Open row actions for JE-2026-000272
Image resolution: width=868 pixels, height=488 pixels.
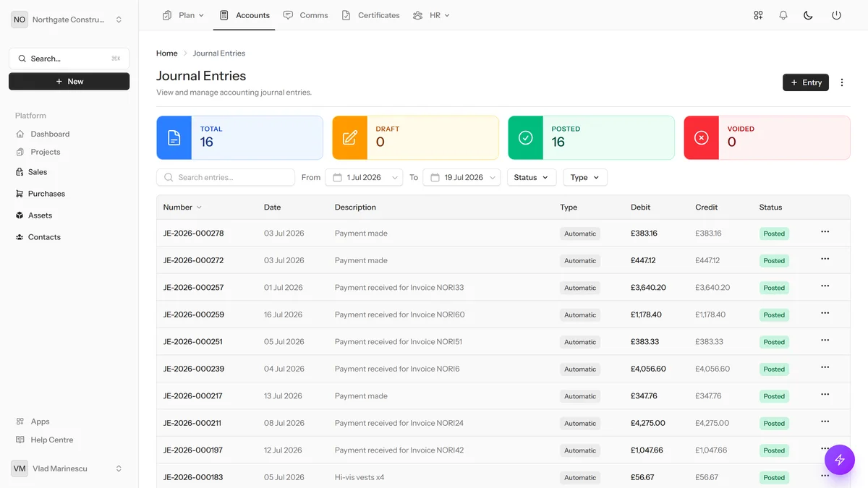[x=825, y=259]
